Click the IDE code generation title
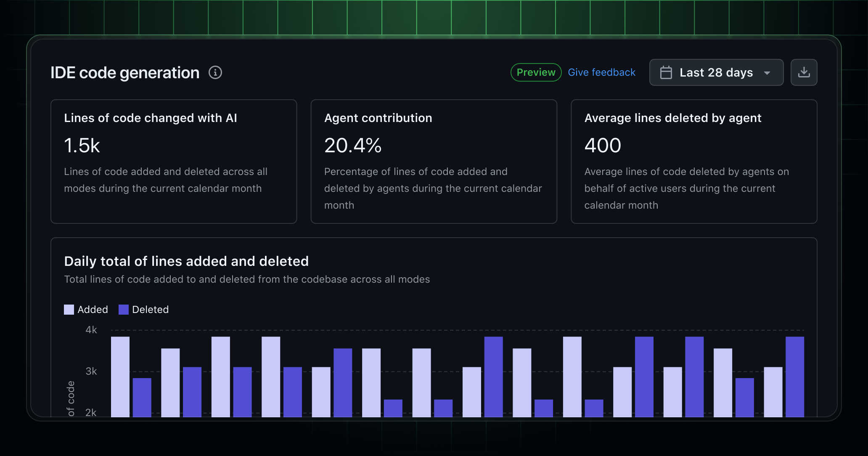 [x=124, y=72]
